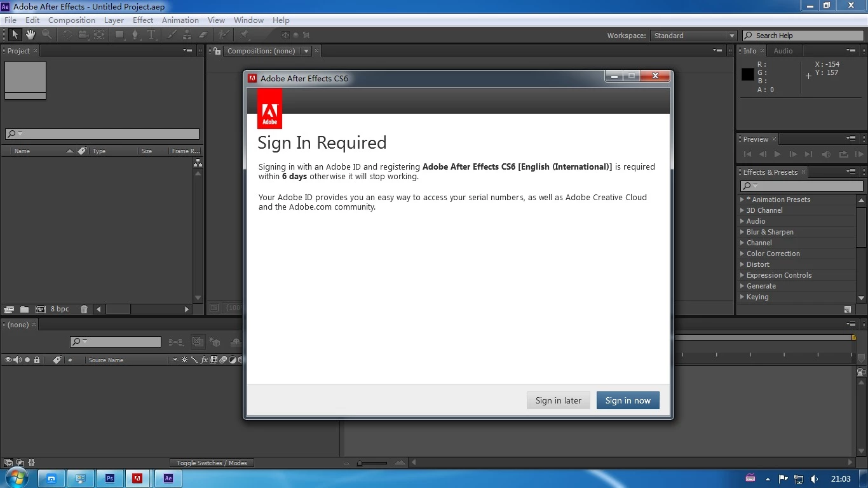868x488 pixels.
Task: Expand the Color Correction category
Action: pos(742,254)
